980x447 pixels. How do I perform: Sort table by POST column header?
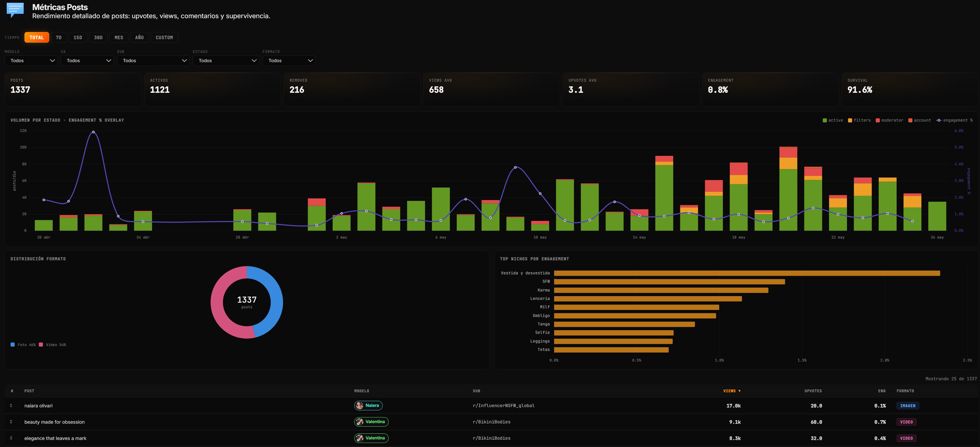(x=29, y=391)
